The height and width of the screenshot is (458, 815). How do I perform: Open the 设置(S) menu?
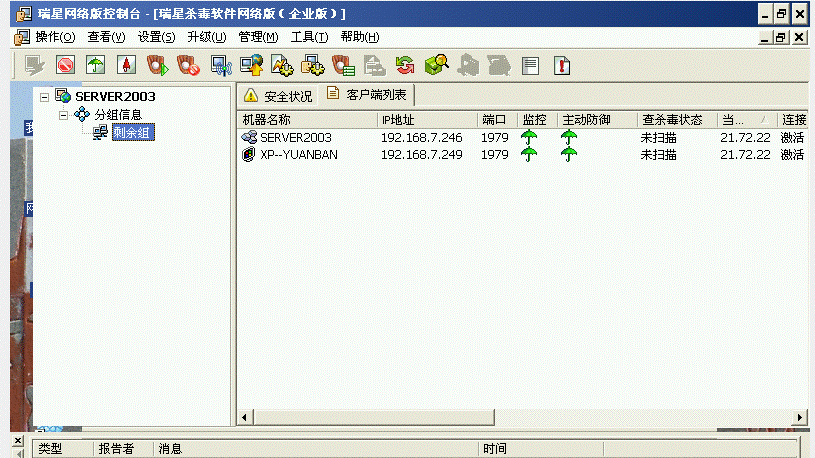[156, 37]
